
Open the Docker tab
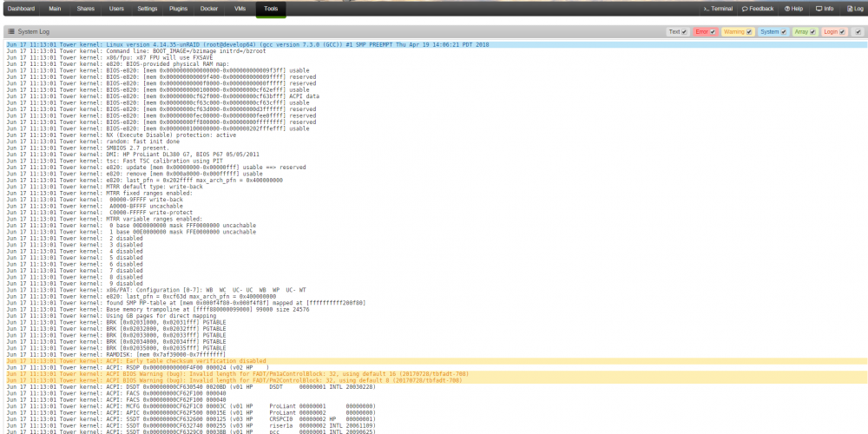click(209, 9)
